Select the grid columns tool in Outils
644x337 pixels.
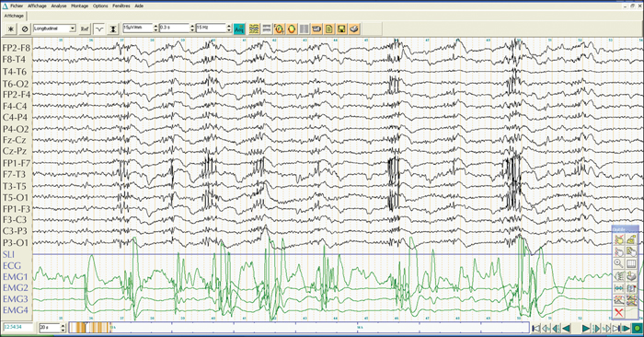[x=632, y=263]
